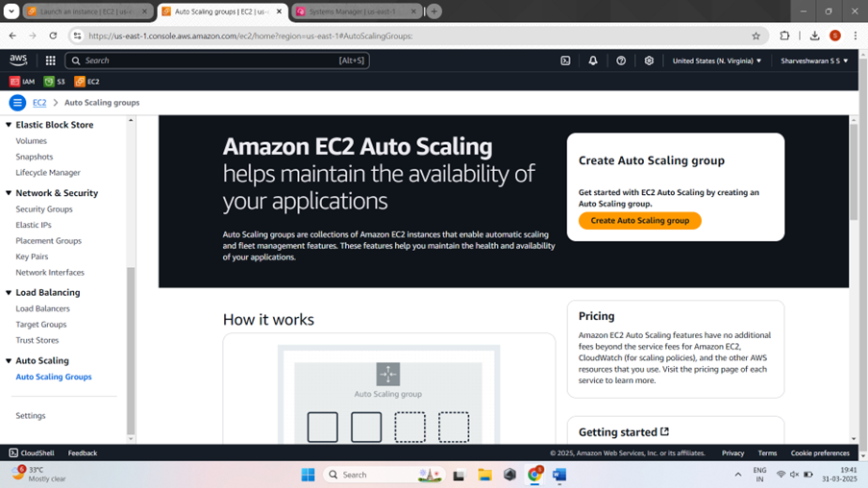868x488 pixels.
Task: Switch to the Launch an instance tab
Action: 86,12
